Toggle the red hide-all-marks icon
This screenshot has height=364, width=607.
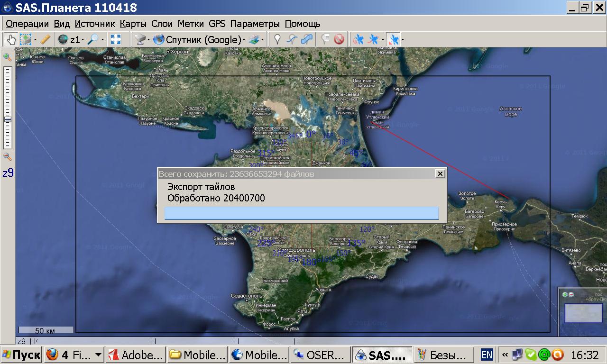tap(339, 40)
